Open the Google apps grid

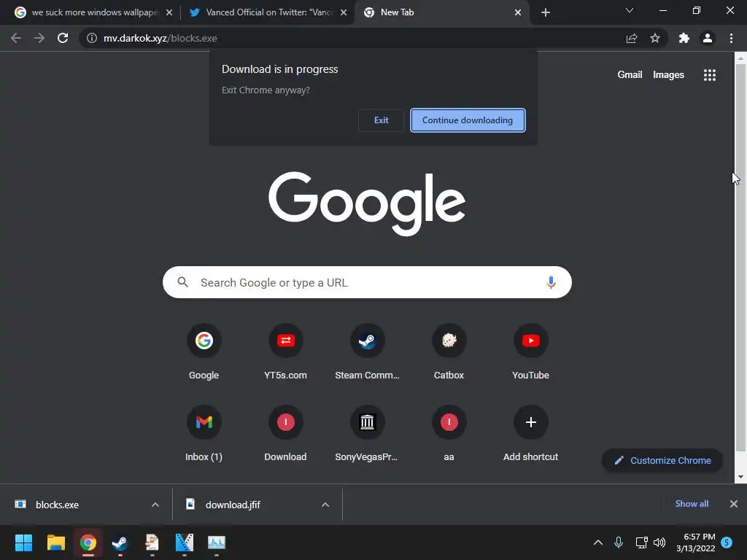pyautogui.click(x=710, y=75)
